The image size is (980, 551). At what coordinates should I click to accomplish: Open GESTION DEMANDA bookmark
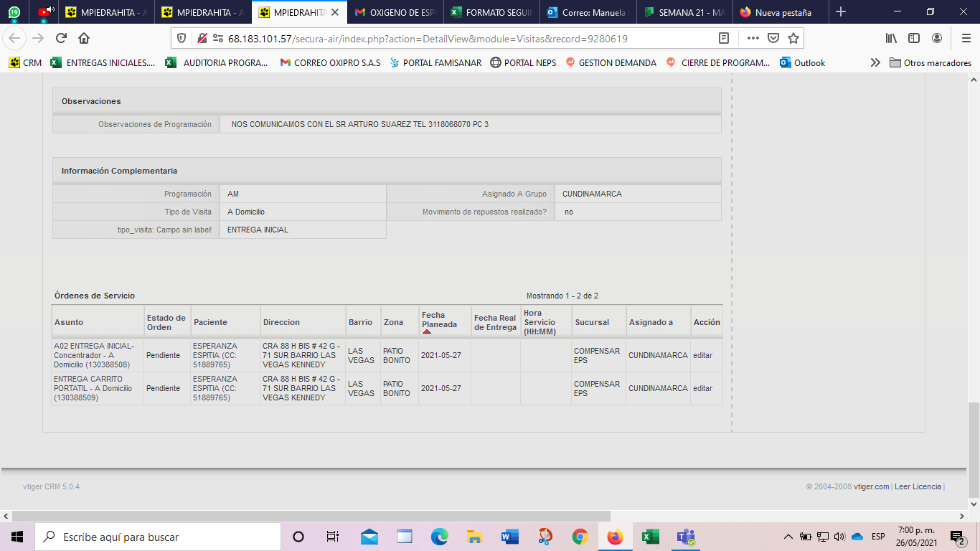(611, 62)
